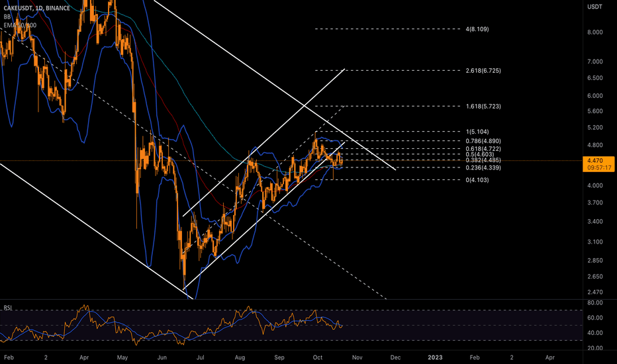Click the Jul date on time axis
This screenshot has width=617, height=364.
click(x=201, y=357)
